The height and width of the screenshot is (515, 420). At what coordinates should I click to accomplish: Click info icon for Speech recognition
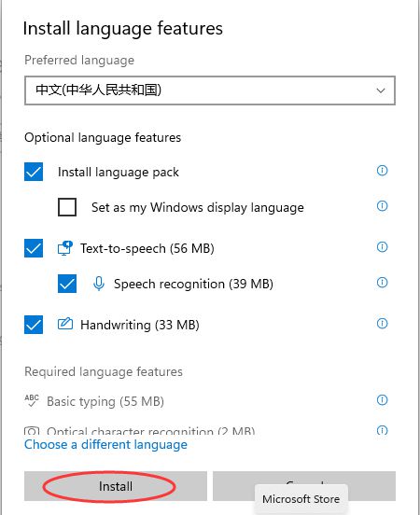382,283
